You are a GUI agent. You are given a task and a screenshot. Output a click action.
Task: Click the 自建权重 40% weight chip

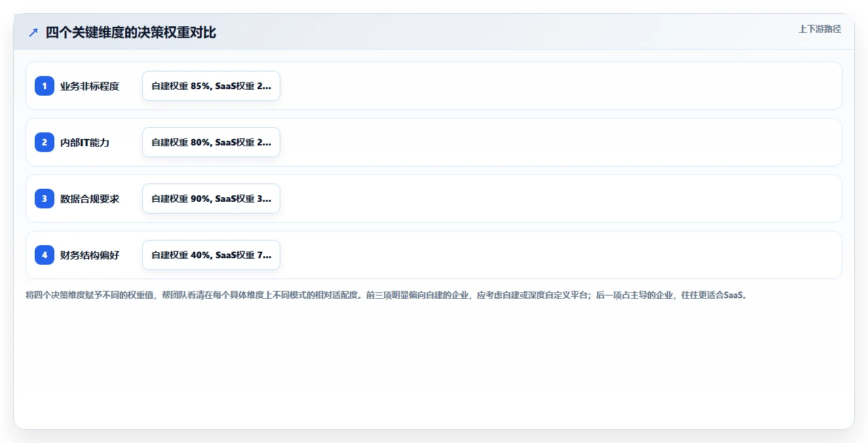[211, 255]
